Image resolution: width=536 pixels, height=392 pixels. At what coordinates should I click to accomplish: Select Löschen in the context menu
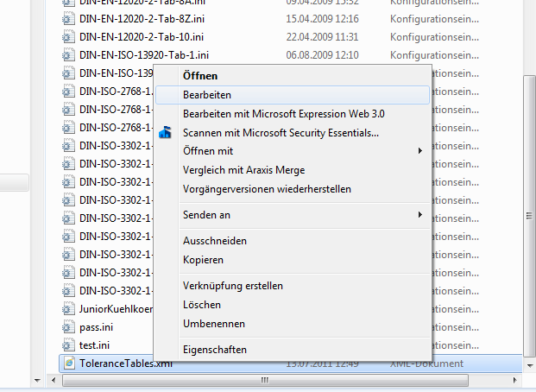pyautogui.click(x=293, y=305)
